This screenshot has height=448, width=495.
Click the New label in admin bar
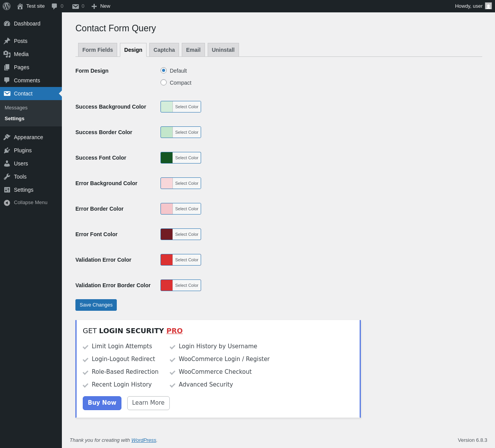pyautogui.click(x=105, y=6)
